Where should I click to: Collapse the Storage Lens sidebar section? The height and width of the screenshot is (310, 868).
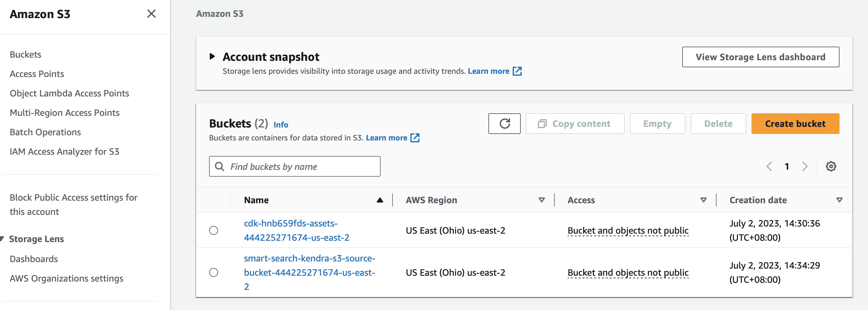[x=3, y=239]
